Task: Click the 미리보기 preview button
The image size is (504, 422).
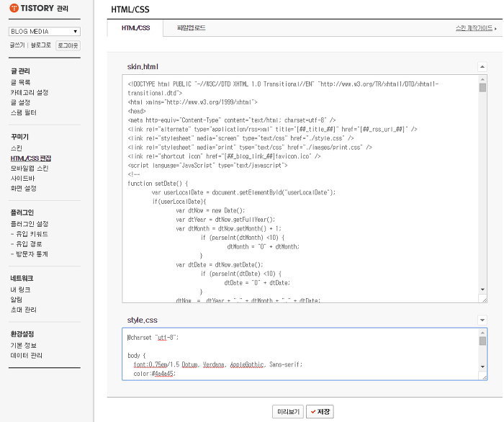Action: tap(288, 412)
